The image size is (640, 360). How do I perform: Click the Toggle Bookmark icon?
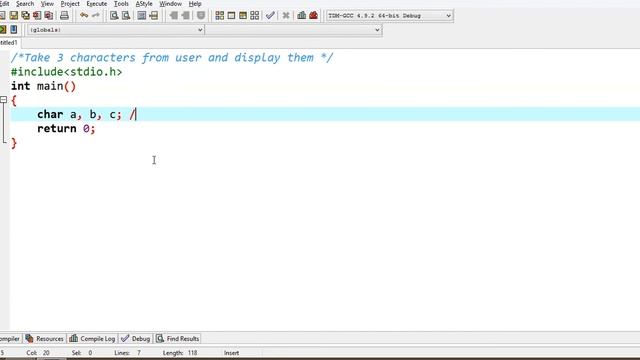[201, 16]
